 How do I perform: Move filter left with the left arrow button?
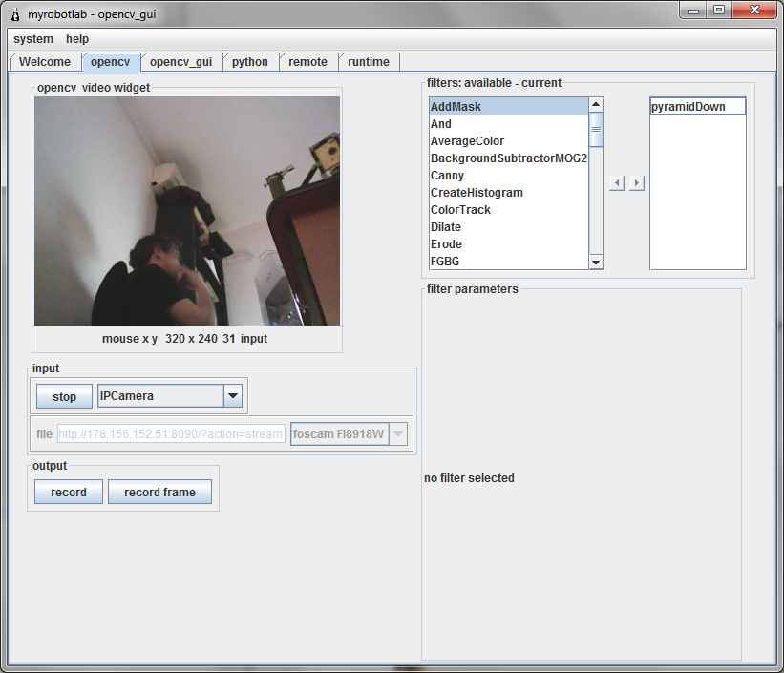[617, 183]
